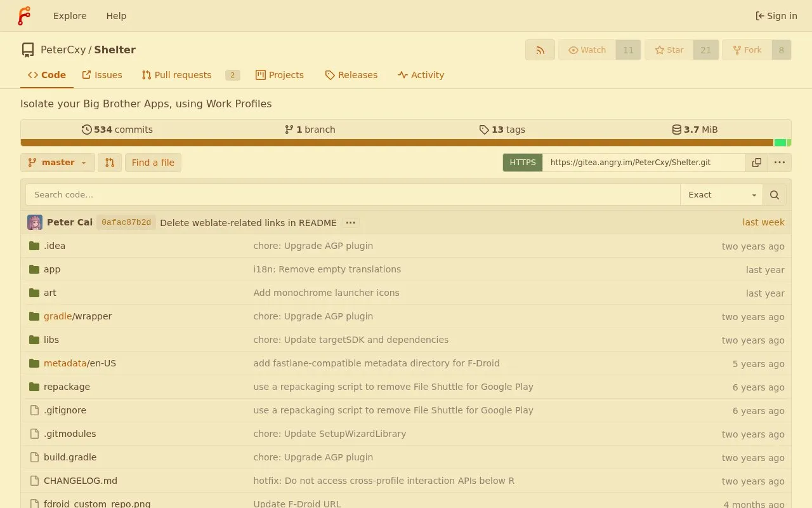Screen dimensions: 812x508
Task: Click the language statistics color bar
Action: (406, 143)
